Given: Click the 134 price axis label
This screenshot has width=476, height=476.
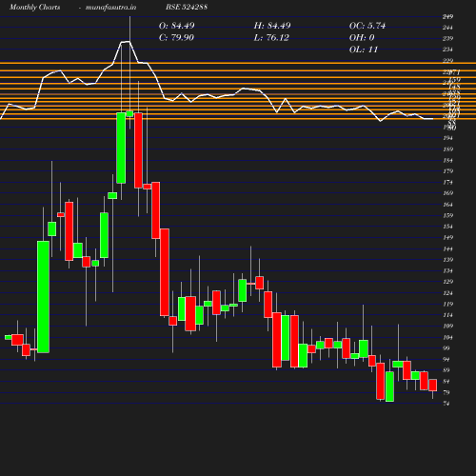Looking at the screenshot, I should pyautogui.click(x=447, y=270).
